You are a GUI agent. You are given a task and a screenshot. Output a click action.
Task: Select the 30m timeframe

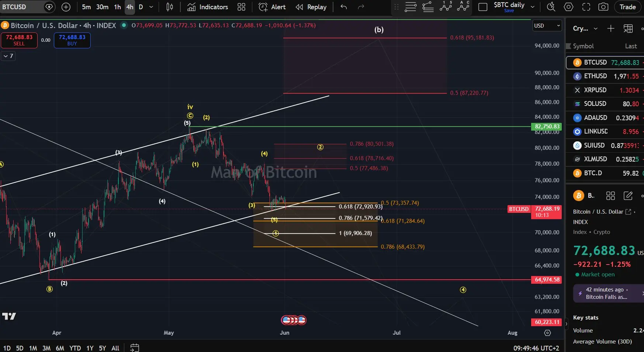103,7
